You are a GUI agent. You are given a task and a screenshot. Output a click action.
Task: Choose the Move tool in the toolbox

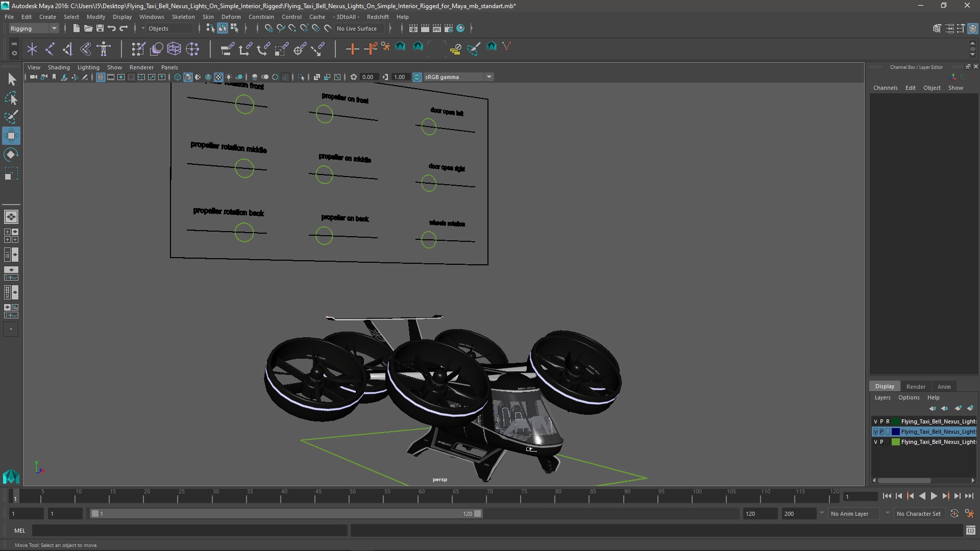click(11, 136)
